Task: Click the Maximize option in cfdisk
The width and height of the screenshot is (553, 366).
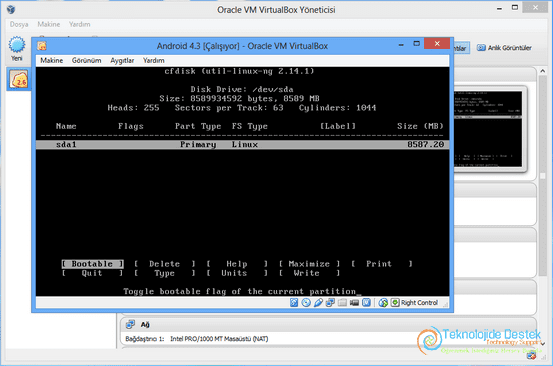Action: coord(309,264)
